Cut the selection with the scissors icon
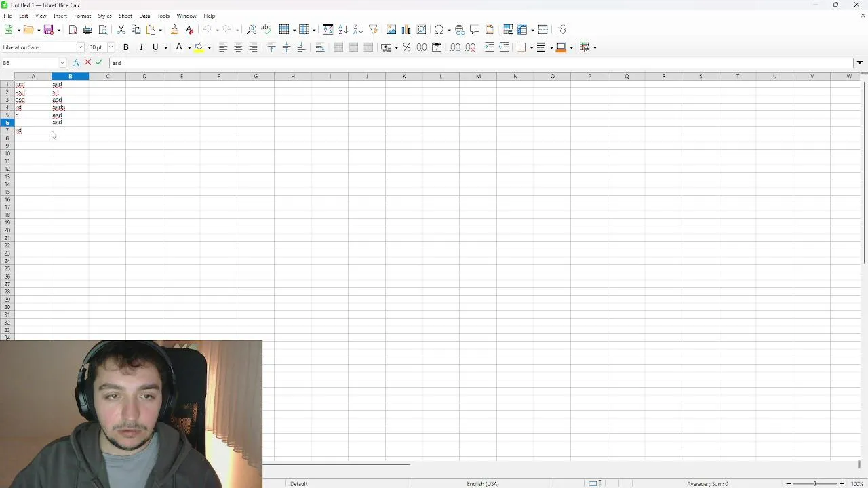The image size is (868, 488). 121,30
